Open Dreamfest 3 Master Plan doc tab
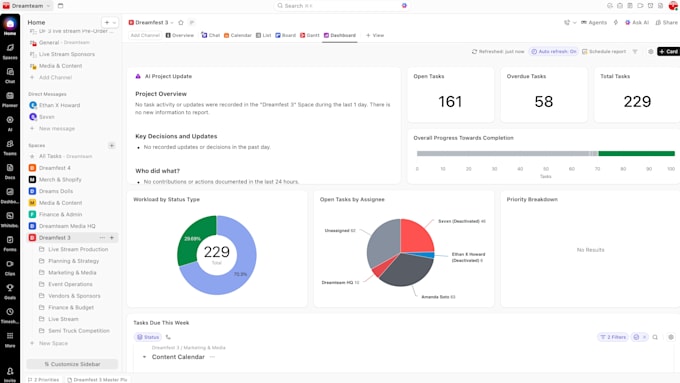The image size is (680, 383). pyautogui.click(x=98, y=380)
